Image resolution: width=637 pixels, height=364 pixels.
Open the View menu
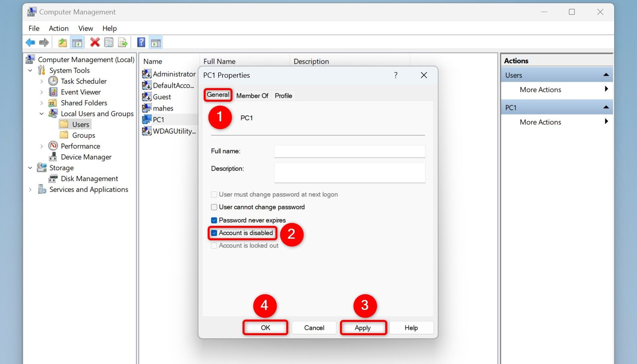coord(85,28)
